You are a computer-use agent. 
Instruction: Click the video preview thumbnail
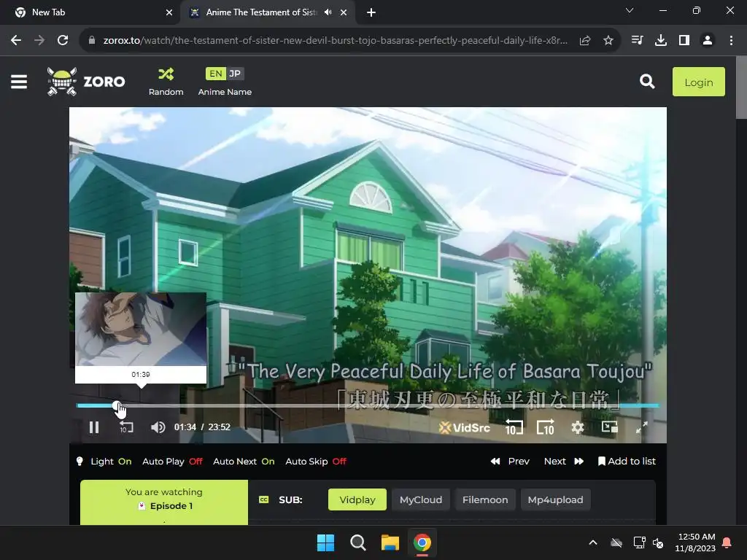pos(141,330)
